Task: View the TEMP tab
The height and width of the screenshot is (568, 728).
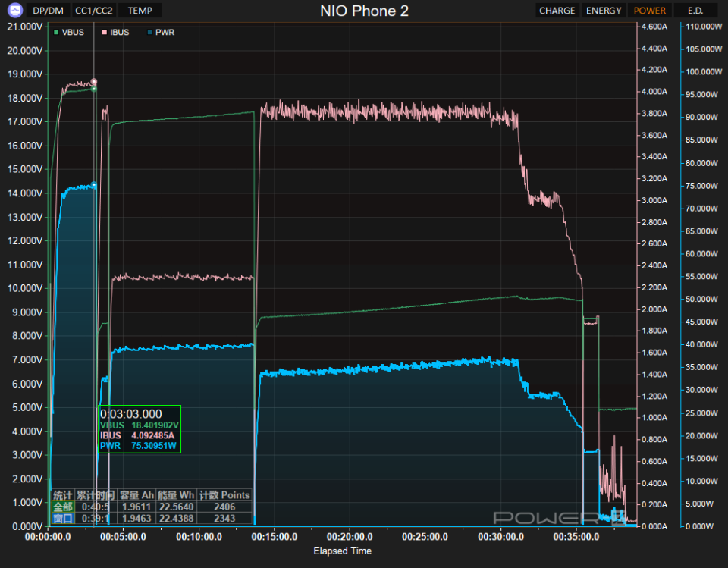Action: (139, 11)
